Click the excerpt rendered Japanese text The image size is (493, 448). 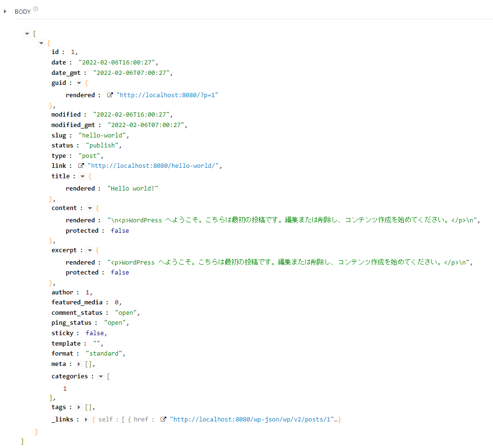288,262
